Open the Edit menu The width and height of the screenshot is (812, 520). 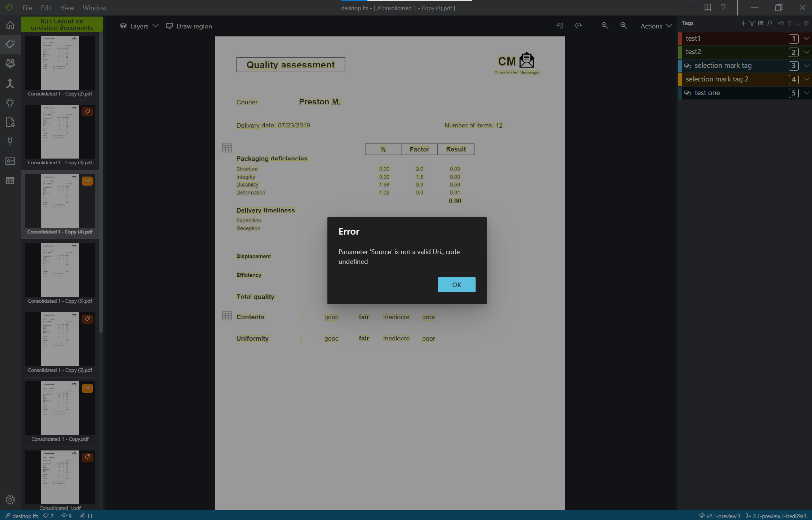coord(46,7)
